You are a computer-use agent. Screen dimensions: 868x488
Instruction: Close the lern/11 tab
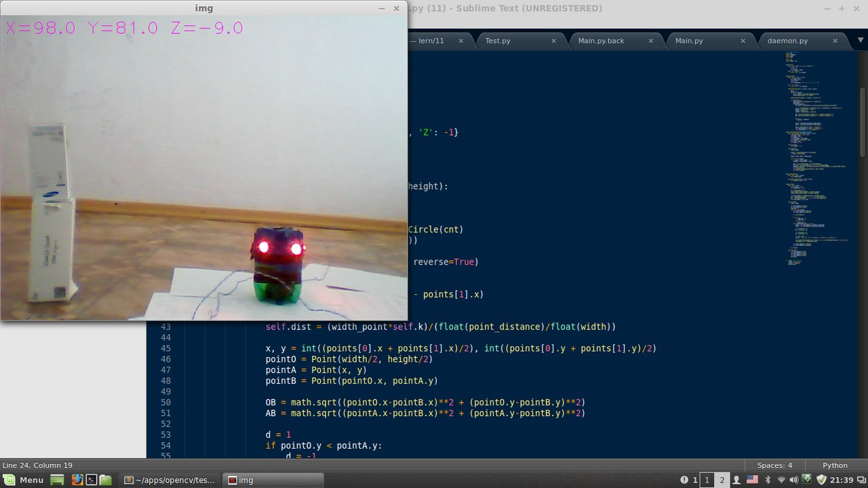461,41
